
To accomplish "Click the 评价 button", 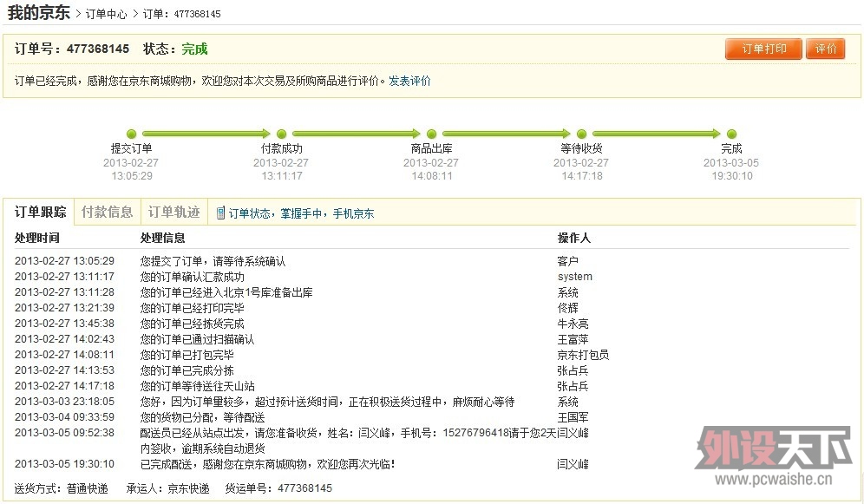I will click(x=826, y=49).
